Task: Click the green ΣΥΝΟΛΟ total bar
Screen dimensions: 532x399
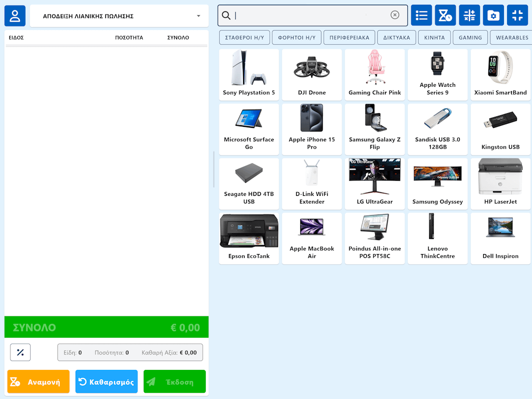Action: (107, 327)
